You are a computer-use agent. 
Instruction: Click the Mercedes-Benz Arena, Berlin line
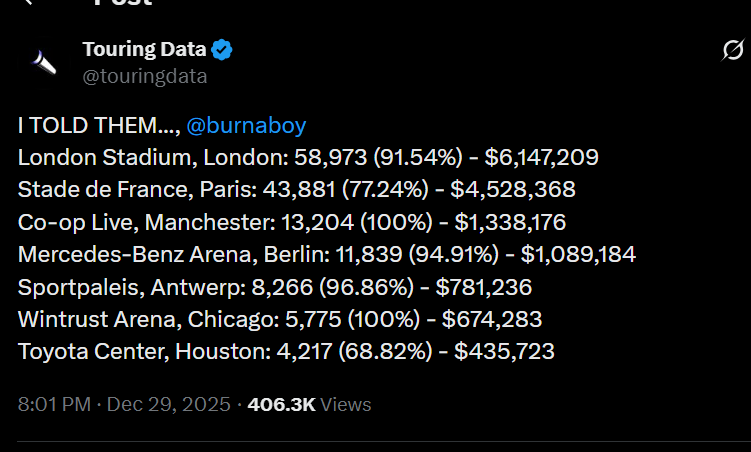click(x=326, y=255)
